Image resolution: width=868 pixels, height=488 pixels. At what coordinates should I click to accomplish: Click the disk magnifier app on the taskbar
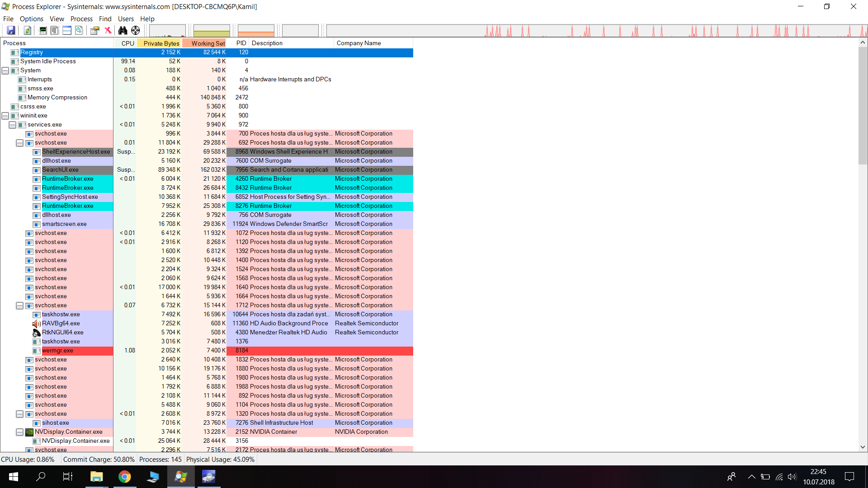tap(208, 477)
